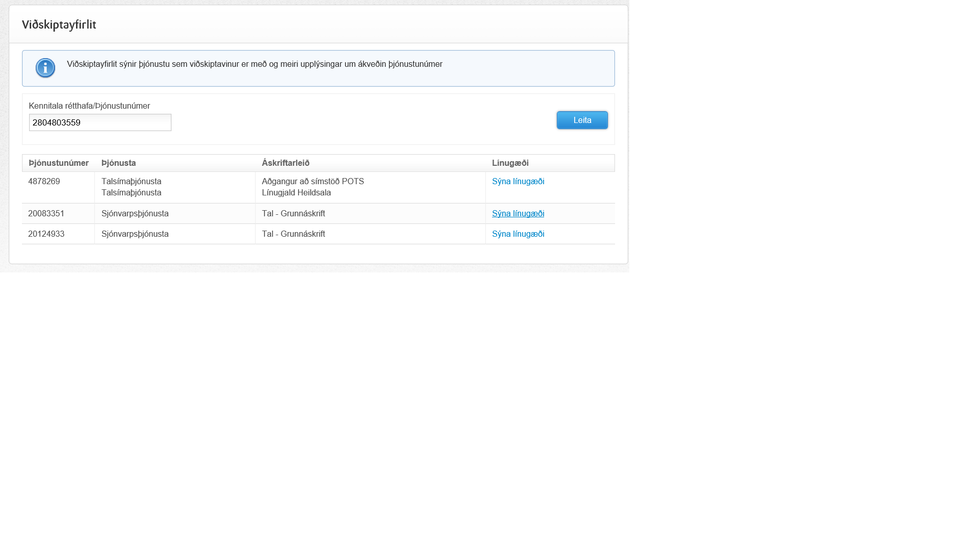
Task: Click the Línugæði column header
Action: pos(510,163)
